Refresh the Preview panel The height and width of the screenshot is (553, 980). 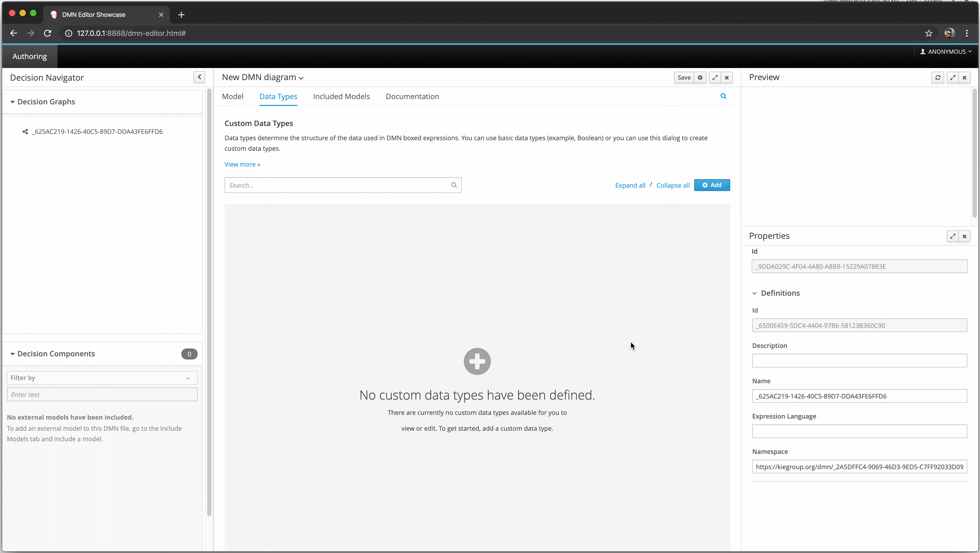938,77
